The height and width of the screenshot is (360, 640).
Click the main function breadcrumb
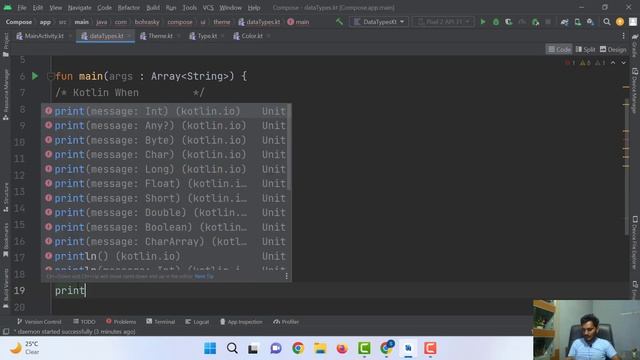tap(299, 22)
